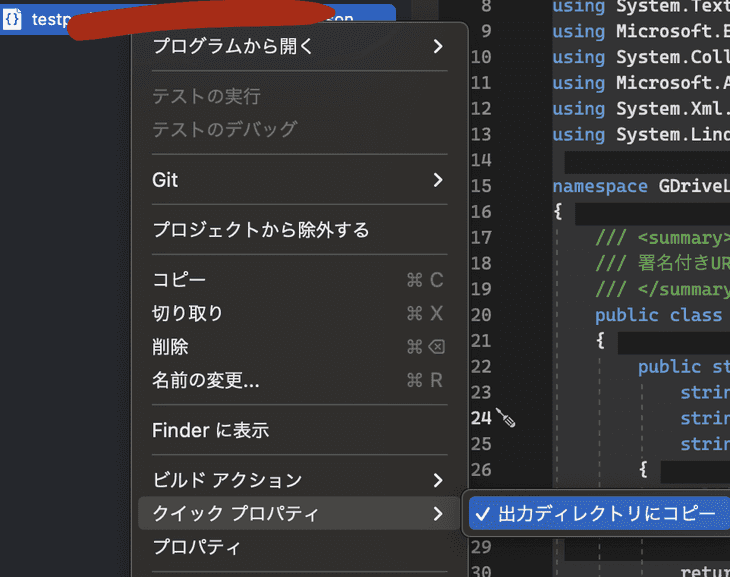Click the 'using System.Coll' line
This screenshot has height=577, width=730.
(641, 57)
